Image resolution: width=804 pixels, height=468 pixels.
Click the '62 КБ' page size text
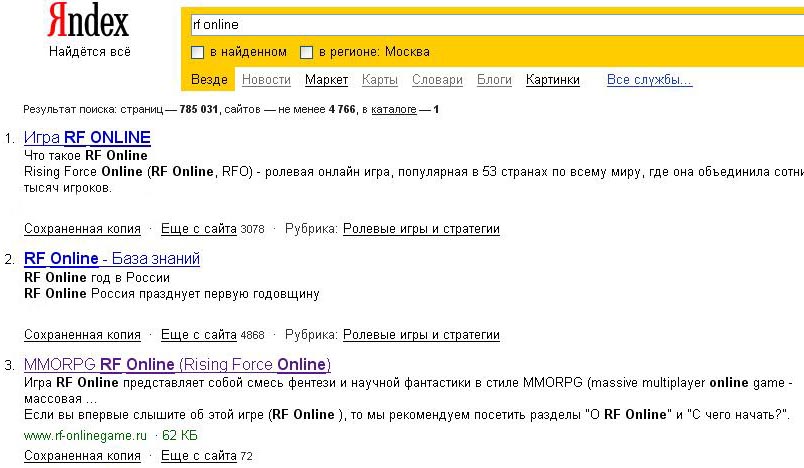179,436
